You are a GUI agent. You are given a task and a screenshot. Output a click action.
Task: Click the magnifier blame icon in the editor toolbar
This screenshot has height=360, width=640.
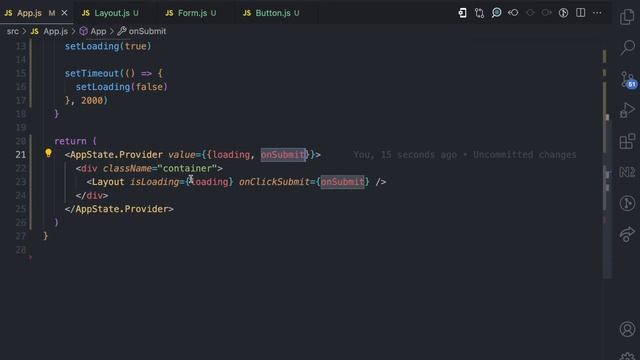point(496,13)
